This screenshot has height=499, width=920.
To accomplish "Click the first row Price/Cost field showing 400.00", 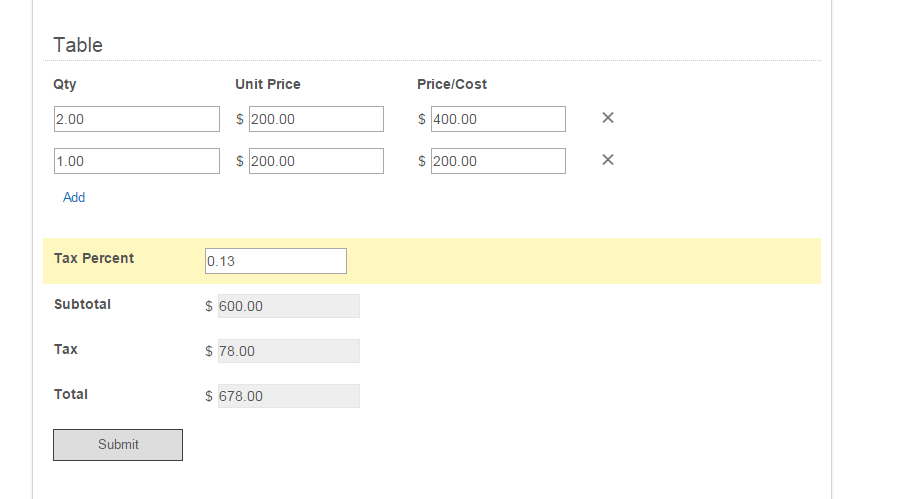I will [x=498, y=119].
